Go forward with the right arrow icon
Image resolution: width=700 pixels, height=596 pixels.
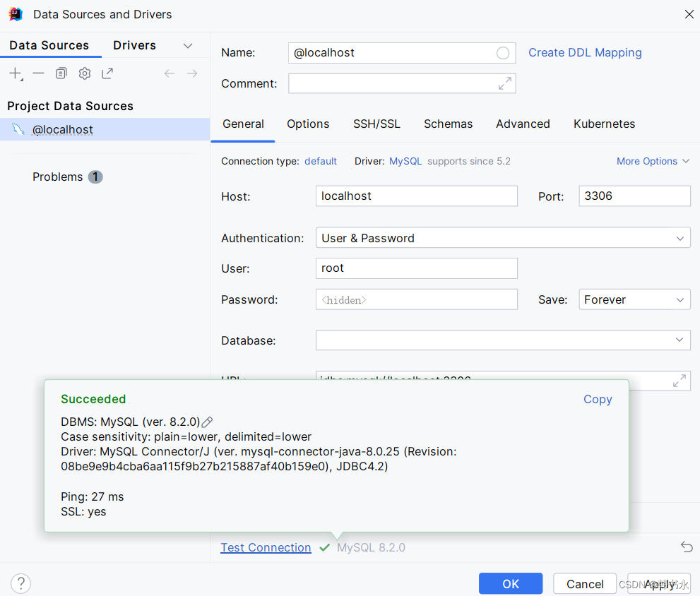coord(192,73)
